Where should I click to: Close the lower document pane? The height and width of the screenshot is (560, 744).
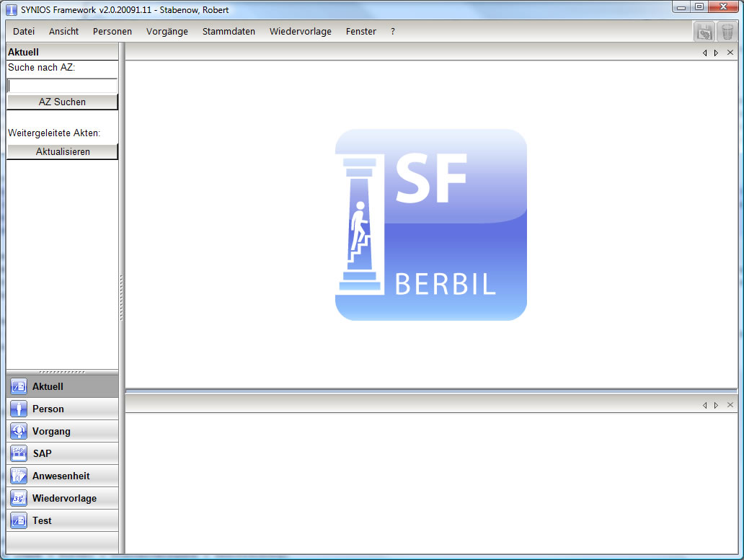(730, 405)
